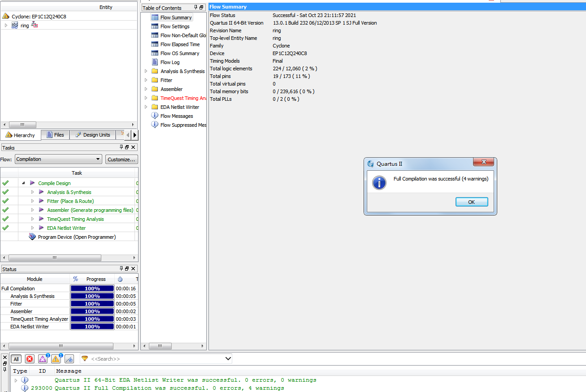
Task: Close the Quartus II compilation dialog
Action: point(483,162)
